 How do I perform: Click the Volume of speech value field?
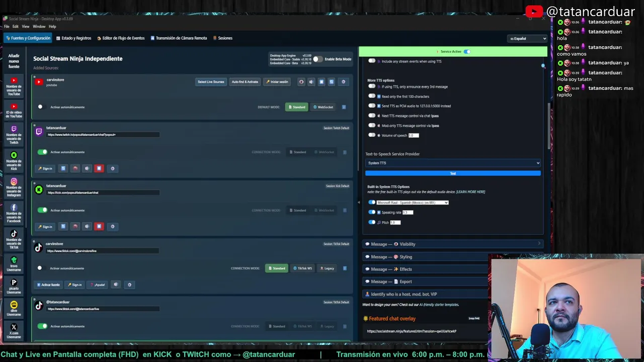[414, 135]
